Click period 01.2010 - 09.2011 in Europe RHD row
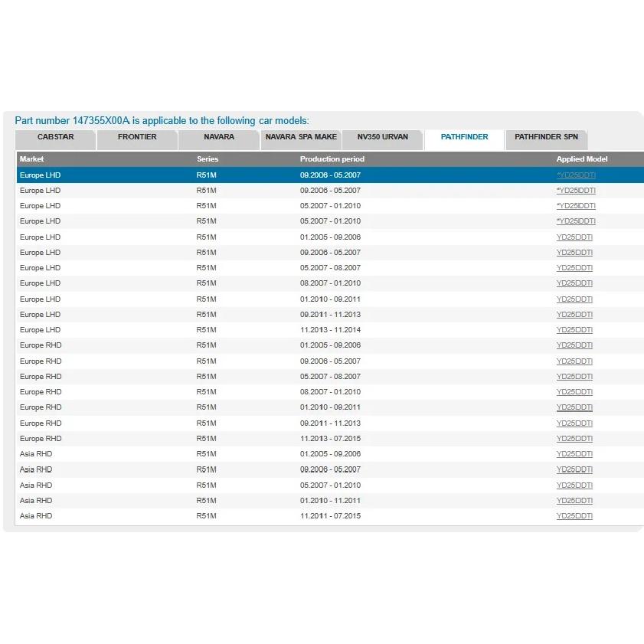This screenshot has height=644, width=644. (330, 407)
